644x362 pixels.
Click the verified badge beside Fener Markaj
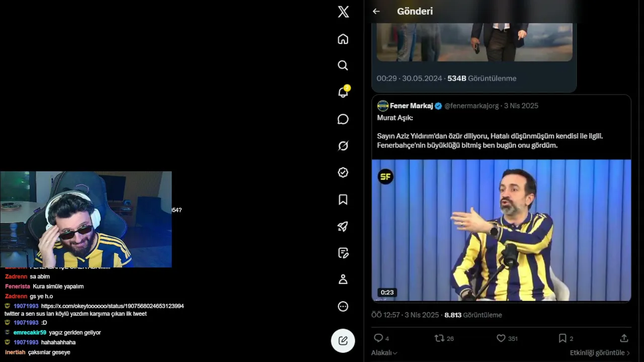438,106
